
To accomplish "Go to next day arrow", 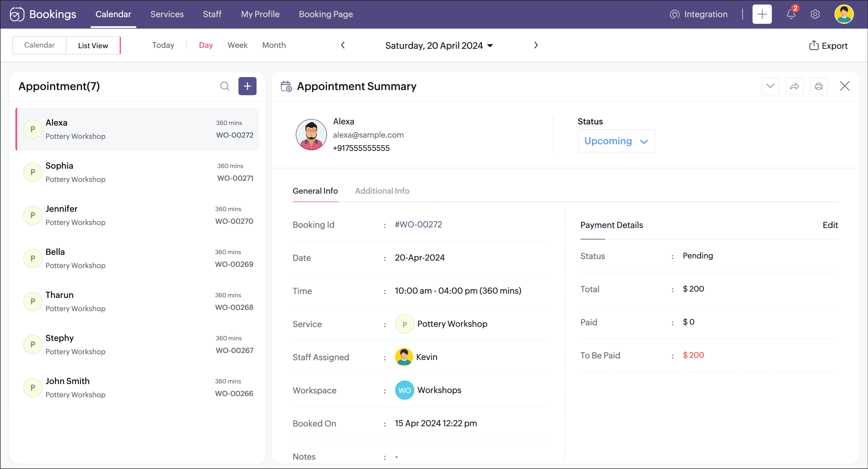I will coord(536,45).
